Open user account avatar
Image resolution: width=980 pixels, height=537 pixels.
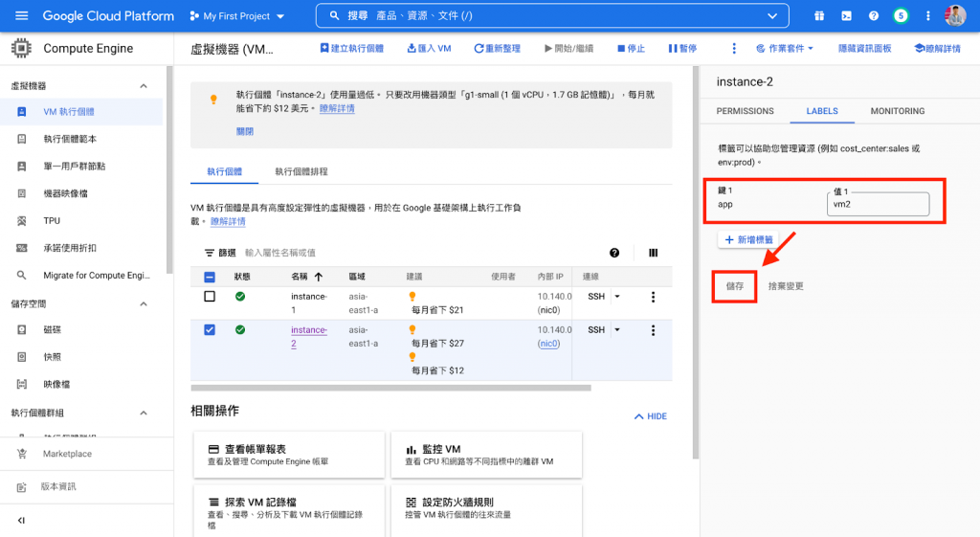point(955,15)
